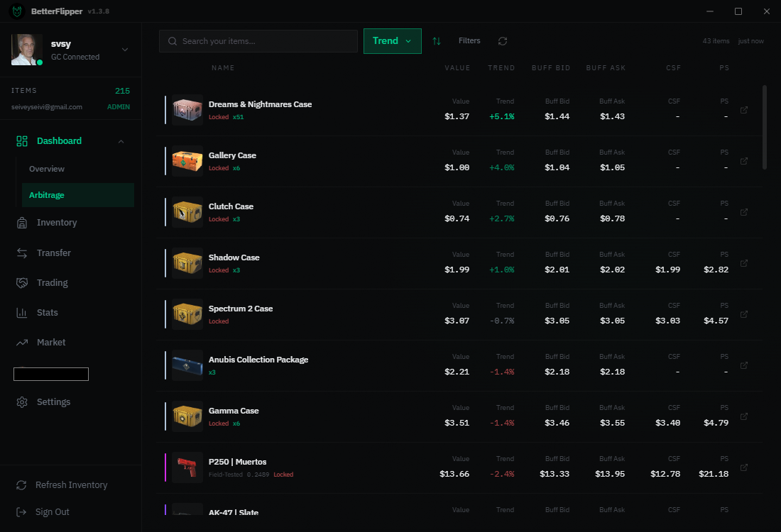
Task: Collapse the Dashboard section chevron
Action: point(120,140)
